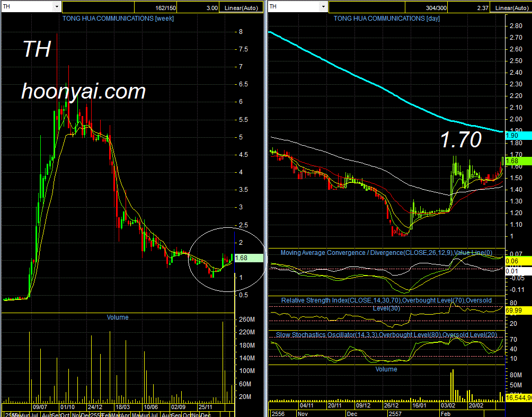Screen dimensions: 532x417
Task: Click Linear(Auto) scale selector in weekly chart
Action: tap(241, 7)
